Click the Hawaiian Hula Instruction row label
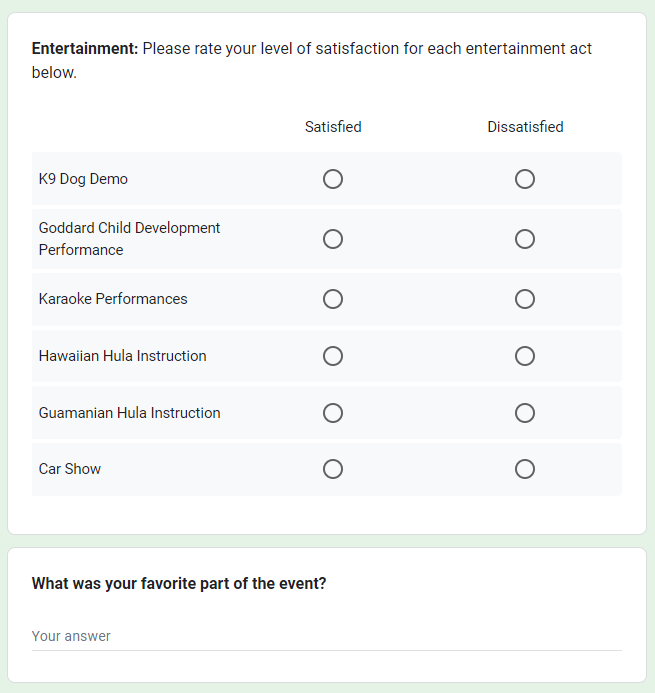This screenshot has height=693, width=655. [122, 356]
